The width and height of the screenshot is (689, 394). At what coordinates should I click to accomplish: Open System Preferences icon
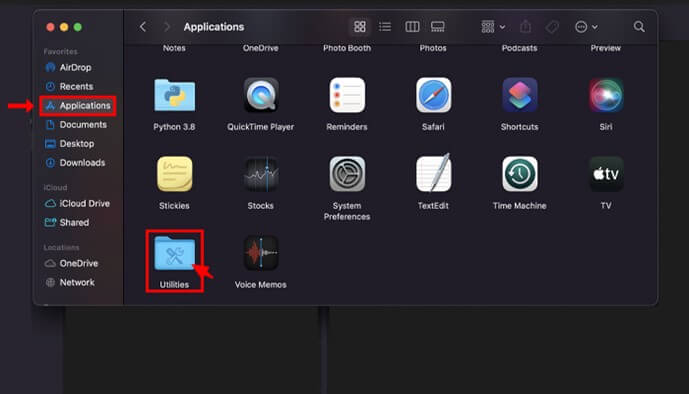[x=347, y=174]
